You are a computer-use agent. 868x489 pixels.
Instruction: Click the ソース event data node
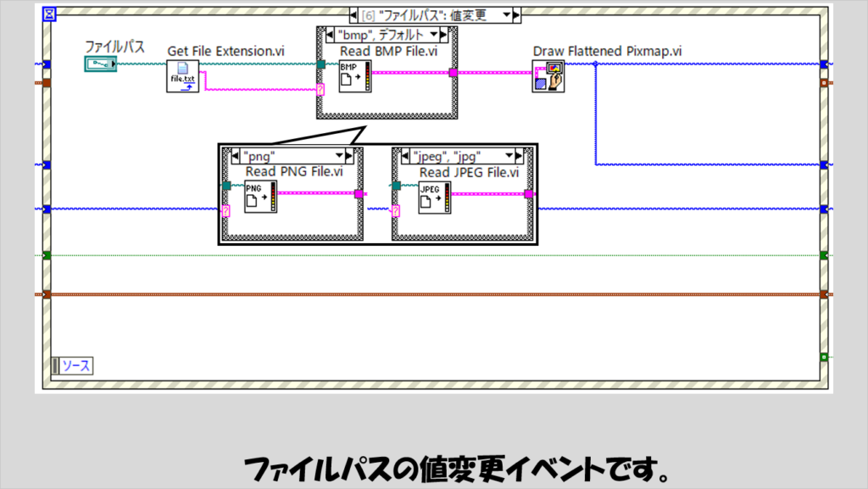tap(73, 366)
